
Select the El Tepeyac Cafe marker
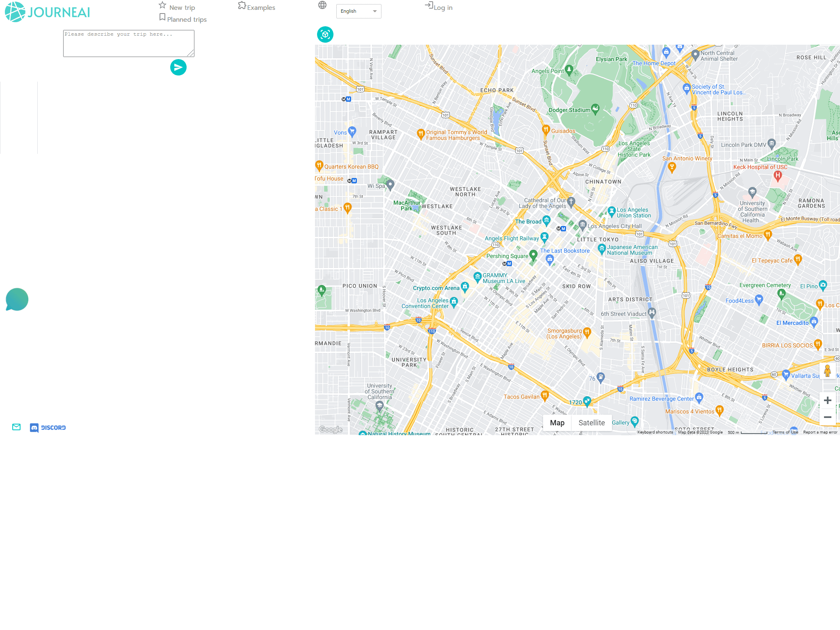[798, 259]
